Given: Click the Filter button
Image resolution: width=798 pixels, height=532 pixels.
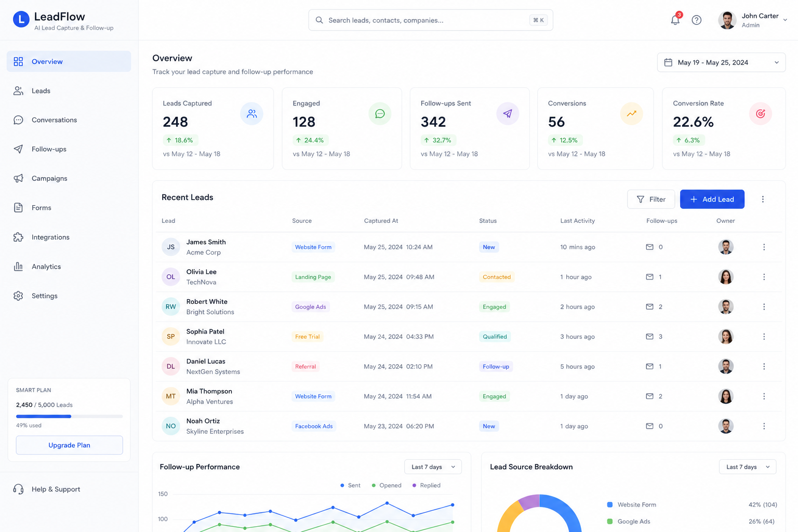Looking at the screenshot, I should pyautogui.click(x=651, y=199).
